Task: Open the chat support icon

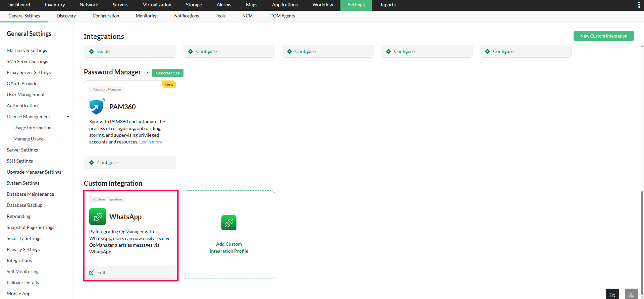Action: [x=631, y=294]
